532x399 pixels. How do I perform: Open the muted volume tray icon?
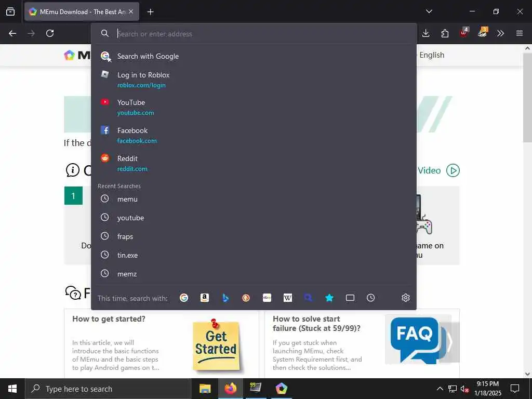(464, 389)
